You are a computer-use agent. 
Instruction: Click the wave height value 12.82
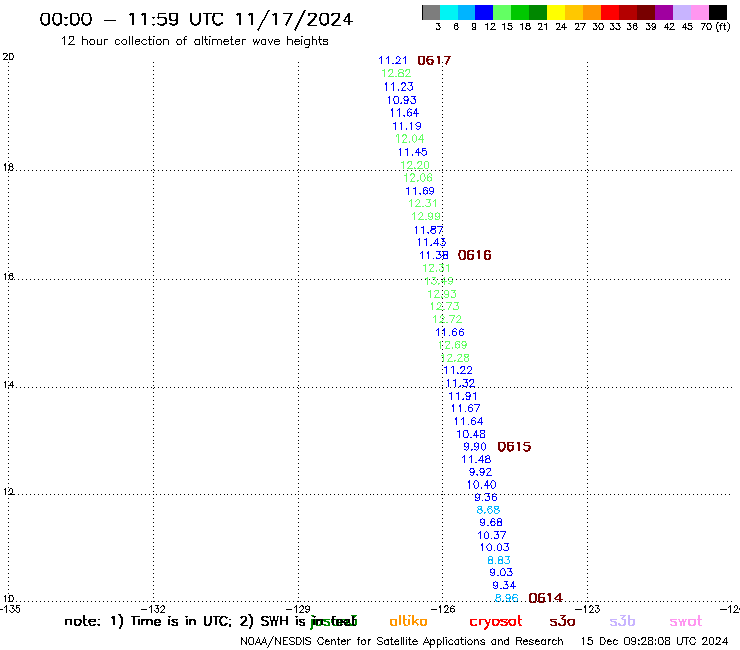396,74
